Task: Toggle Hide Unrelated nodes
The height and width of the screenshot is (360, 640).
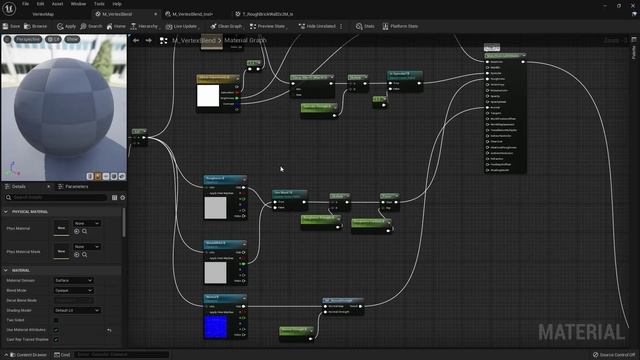Action: (317, 26)
